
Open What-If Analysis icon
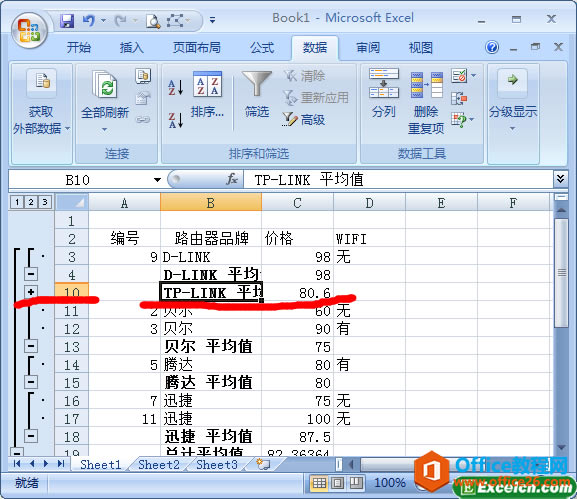coord(459,120)
